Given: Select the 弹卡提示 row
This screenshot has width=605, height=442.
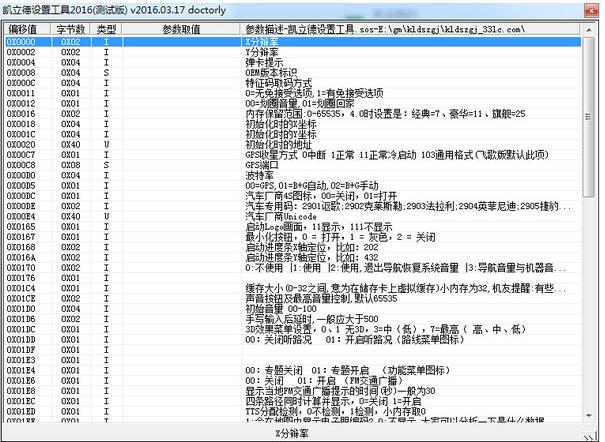Looking at the screenshot, I should (292, 62).
